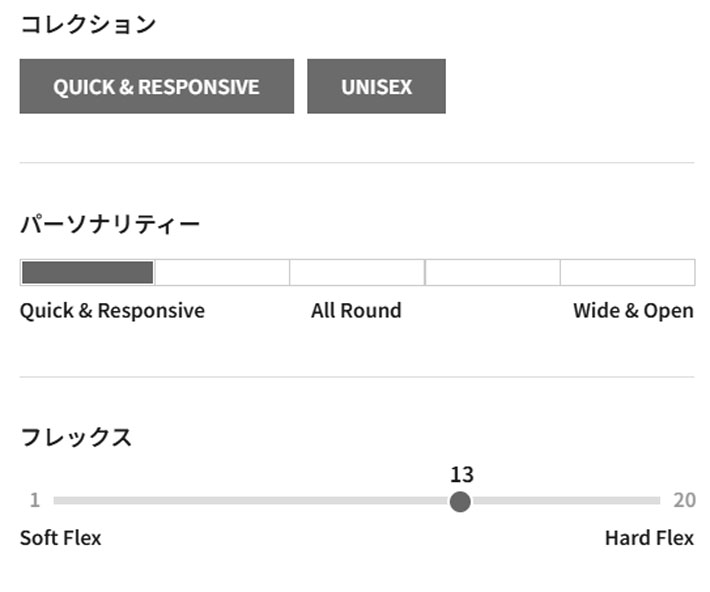The image size is (710, 592).
Task: Click the flex slider round handle
Action: [x=460, y=501]
